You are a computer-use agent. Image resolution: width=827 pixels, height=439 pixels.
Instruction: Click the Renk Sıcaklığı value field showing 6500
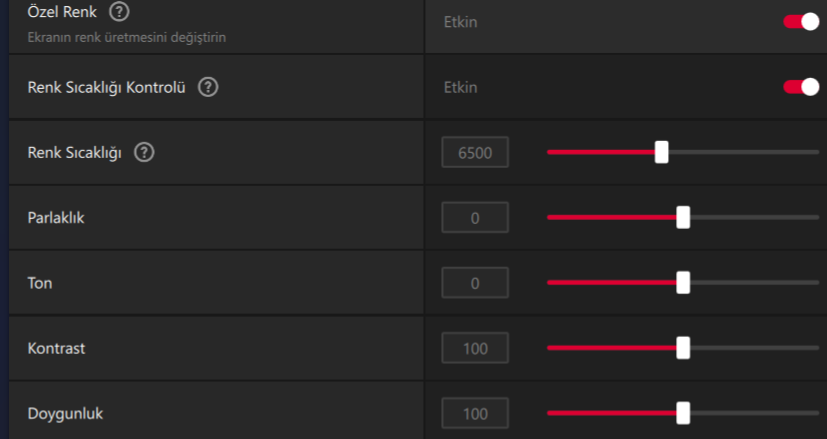pos(475,153)
